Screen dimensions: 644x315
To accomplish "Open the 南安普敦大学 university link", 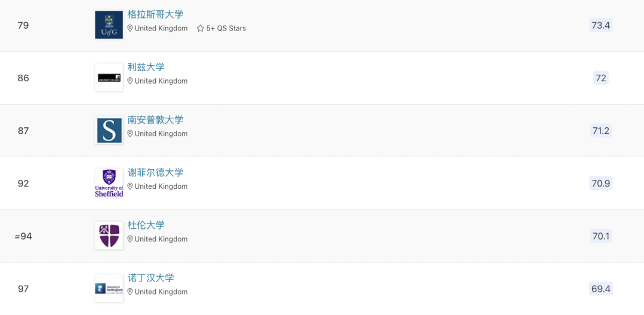I will [155, 120].
